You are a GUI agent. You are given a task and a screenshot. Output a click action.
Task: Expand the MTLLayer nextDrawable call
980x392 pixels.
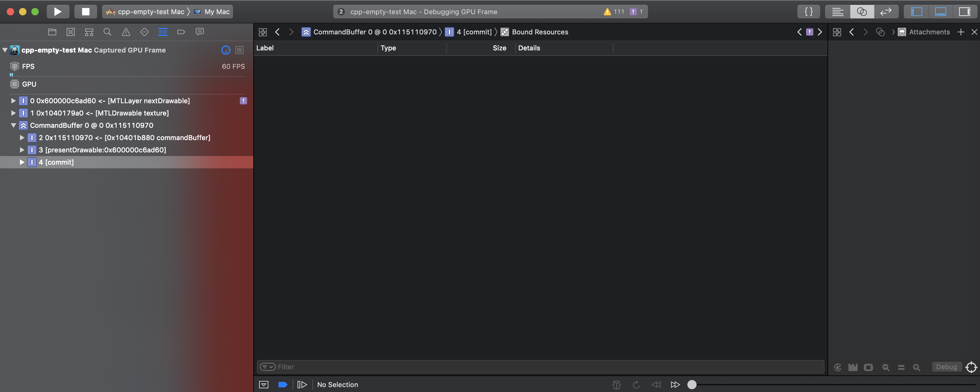tap(13, 101)
